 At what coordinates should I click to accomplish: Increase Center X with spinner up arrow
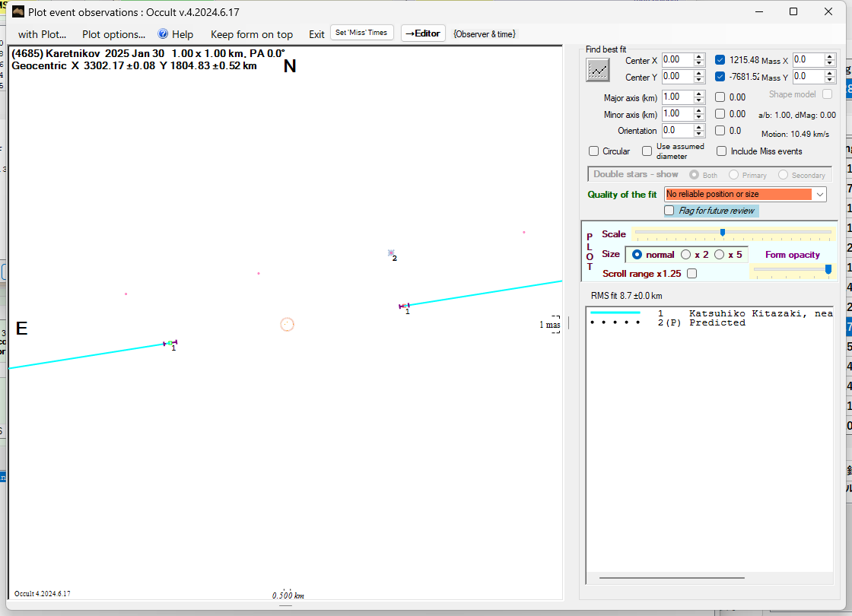click(x=699, y=56)
